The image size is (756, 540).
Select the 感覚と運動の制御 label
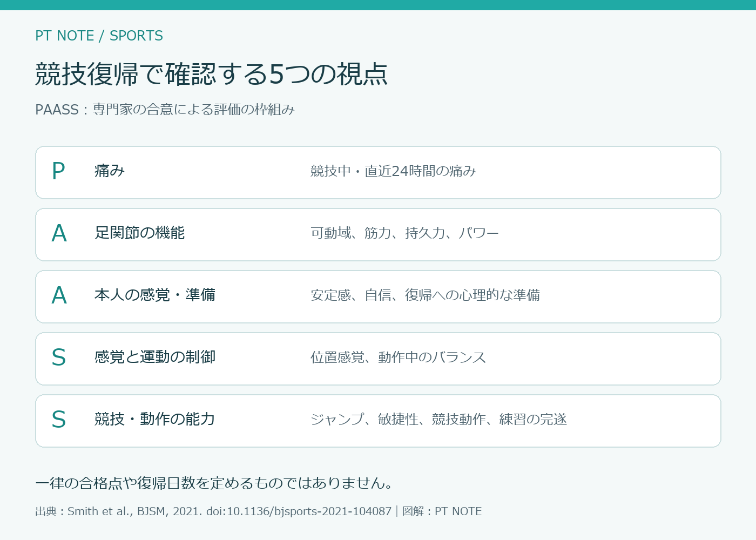click(x=155, y=357)
